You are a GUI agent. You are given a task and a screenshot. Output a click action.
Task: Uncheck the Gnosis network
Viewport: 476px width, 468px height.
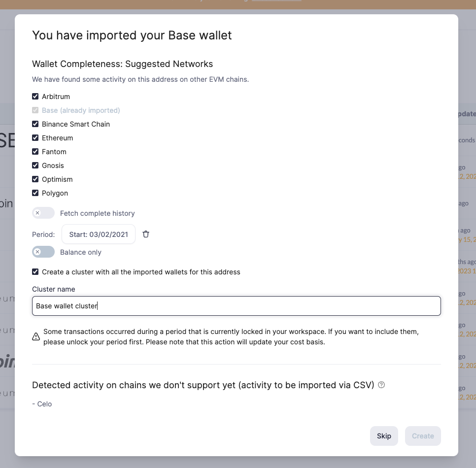(x=35, y=165)
